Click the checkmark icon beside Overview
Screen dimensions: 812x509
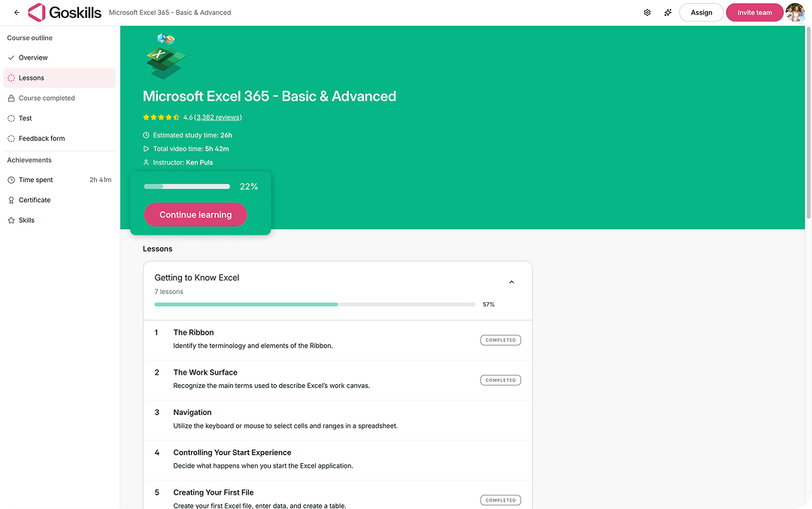pyautogui.click(x=11, y=57)
